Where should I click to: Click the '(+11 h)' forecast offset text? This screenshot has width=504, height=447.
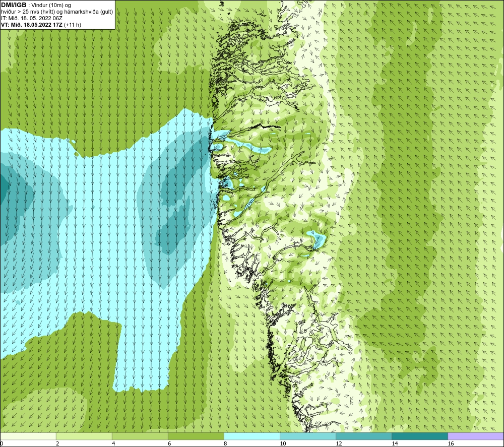coord(73,25)
